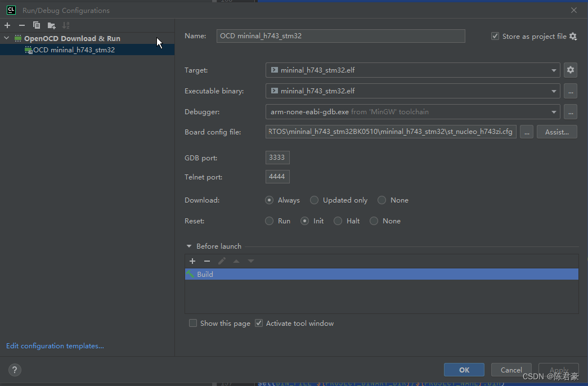Click the Name input field

pos(340,36)
